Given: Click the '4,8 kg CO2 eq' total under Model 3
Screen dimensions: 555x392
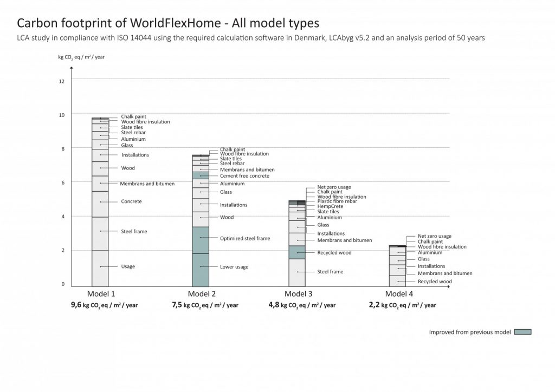Looking at the screenshot, I should point(302,305).
